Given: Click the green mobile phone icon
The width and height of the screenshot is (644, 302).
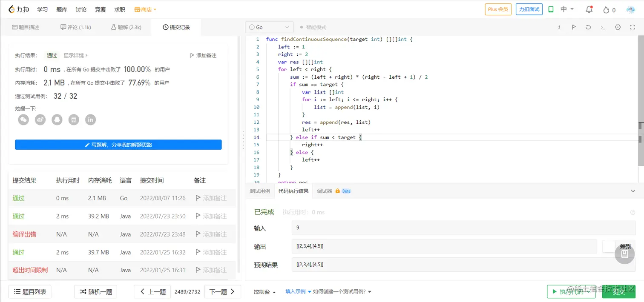Looking at the screenshot, I should [x=551, y=9].
